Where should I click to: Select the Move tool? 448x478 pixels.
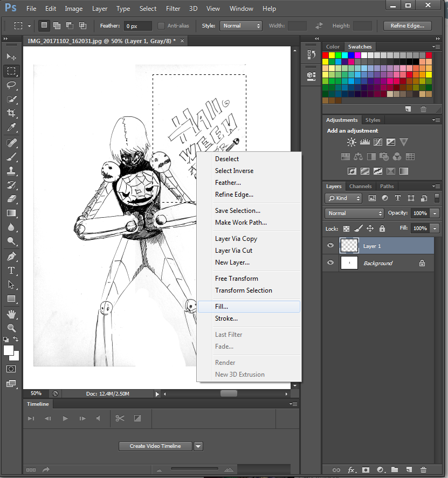[x=11, y=57]
